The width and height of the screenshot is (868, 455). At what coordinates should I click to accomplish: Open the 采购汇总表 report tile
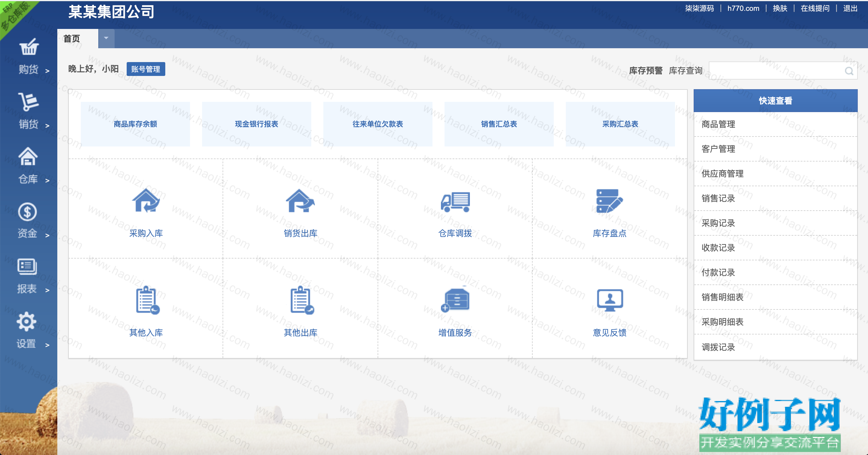tap(620, 124)
